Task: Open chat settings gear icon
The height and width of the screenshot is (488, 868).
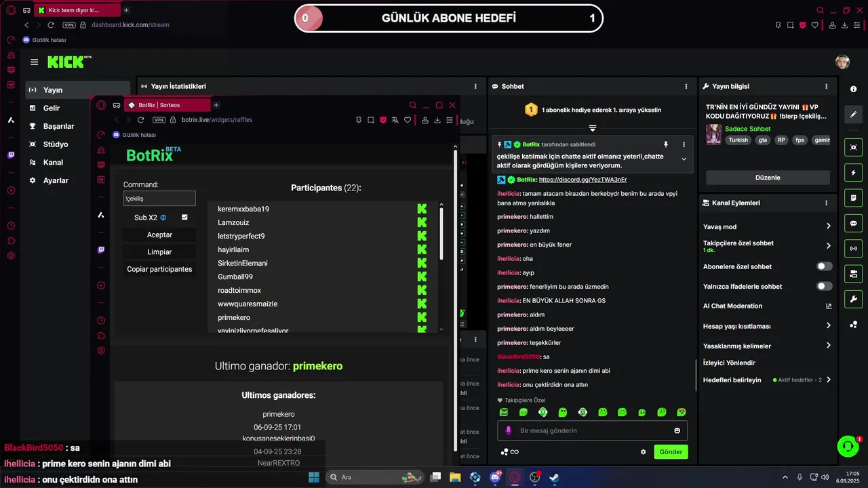Action: (643, 452)
